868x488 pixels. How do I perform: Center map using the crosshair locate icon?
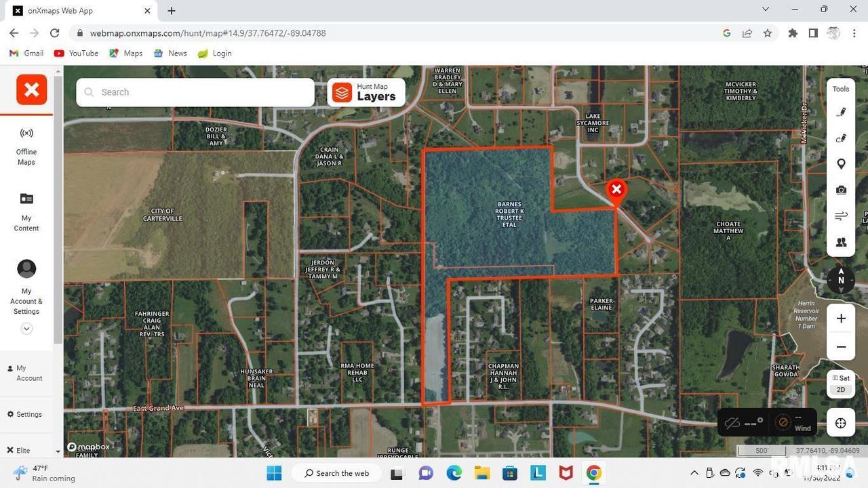840,422
